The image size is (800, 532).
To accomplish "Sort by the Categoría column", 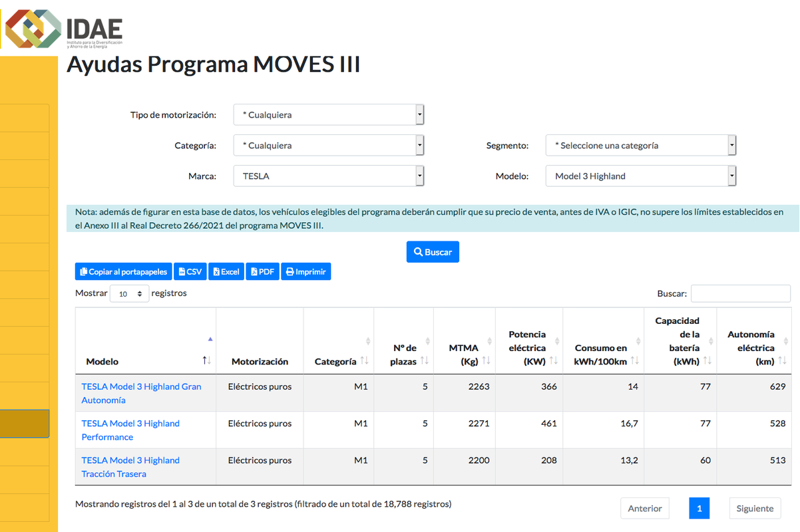I will pos(339,340).
